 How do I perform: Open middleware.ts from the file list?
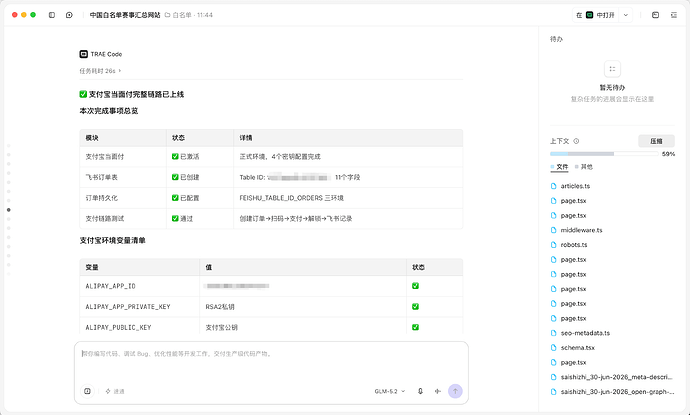point(581,230)
